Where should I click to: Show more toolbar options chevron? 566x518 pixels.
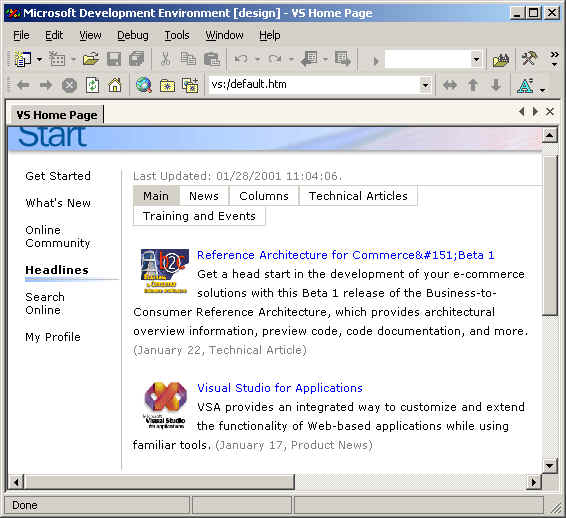[554, 59]
